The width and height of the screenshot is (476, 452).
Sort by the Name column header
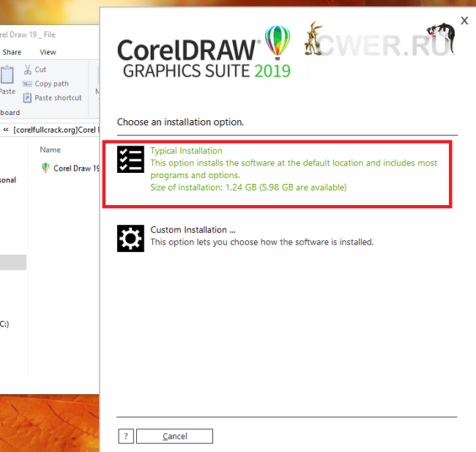click(x=50, y=149)
